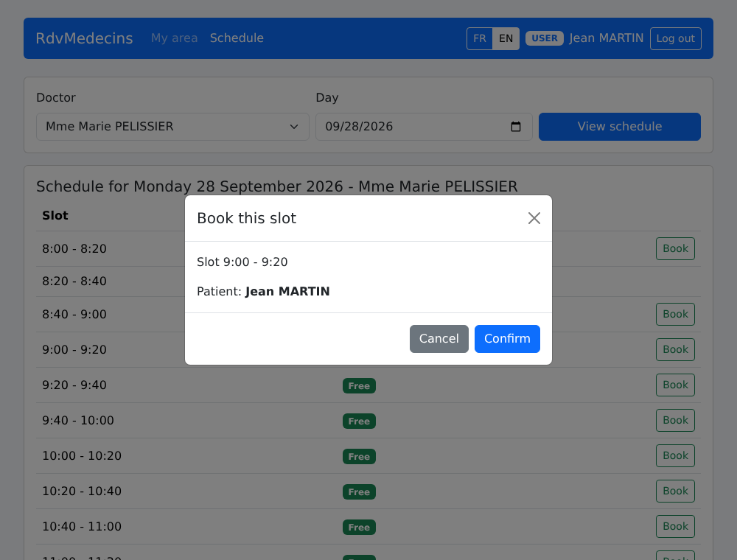Click Free badge for 10:20 - 10:40

[x=359, y=492]
